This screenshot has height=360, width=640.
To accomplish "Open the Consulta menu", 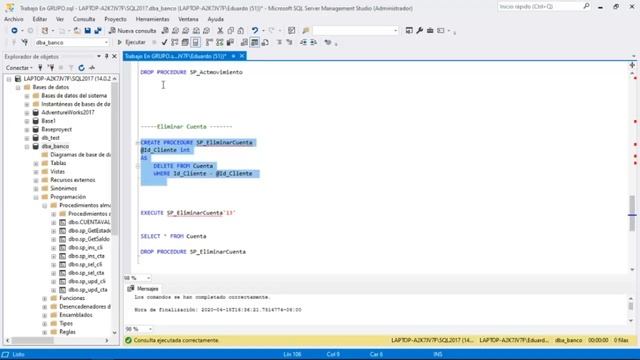I will 84,19.
